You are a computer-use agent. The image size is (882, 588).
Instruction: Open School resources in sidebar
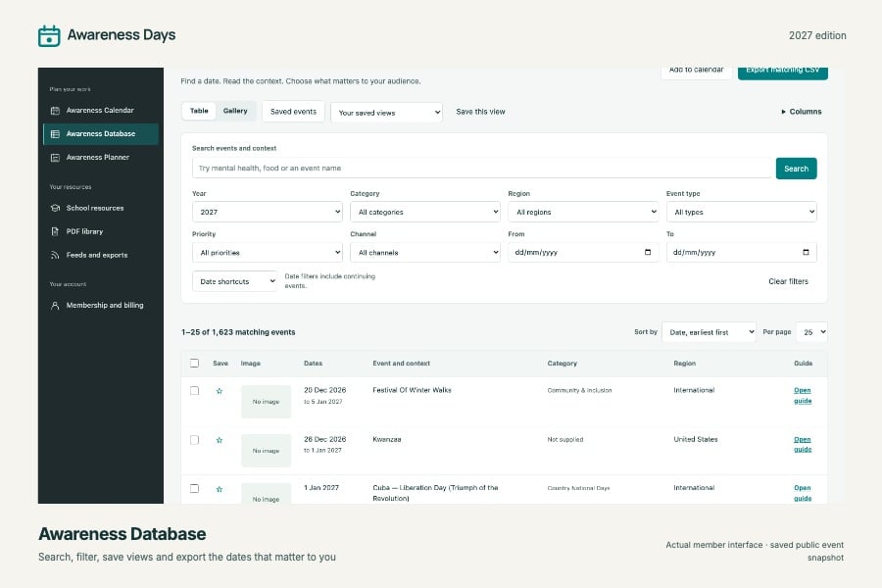[x=101, y=208]
